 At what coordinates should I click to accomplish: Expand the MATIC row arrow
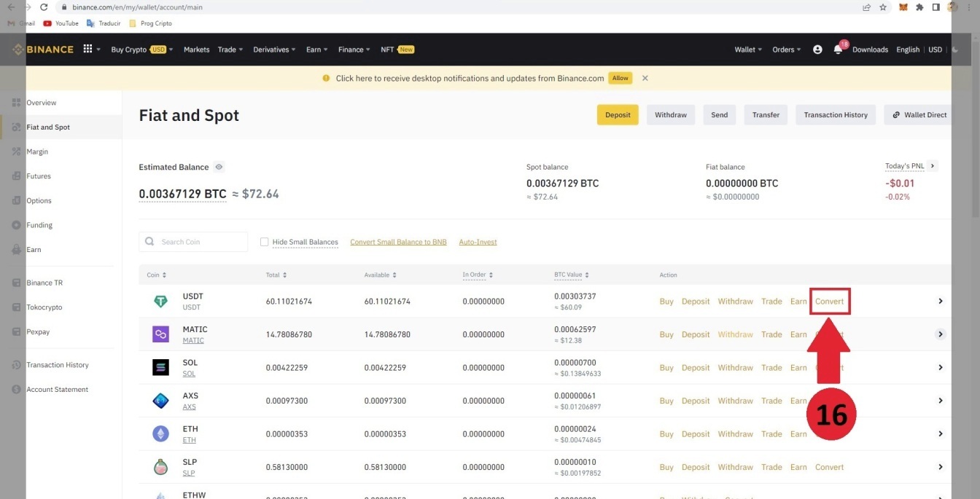(x=941, y=334)
